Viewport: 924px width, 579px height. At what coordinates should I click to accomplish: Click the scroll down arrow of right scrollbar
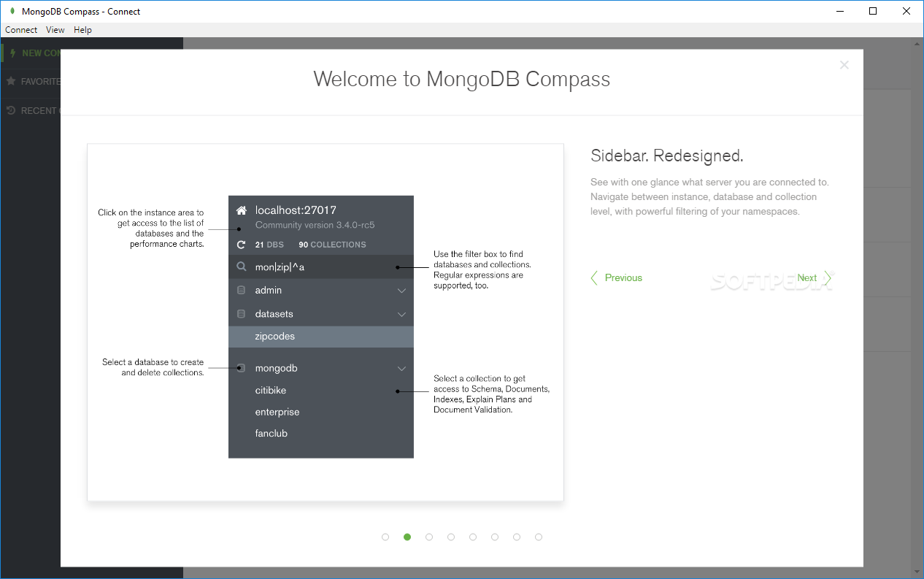[x=917, y=571]
